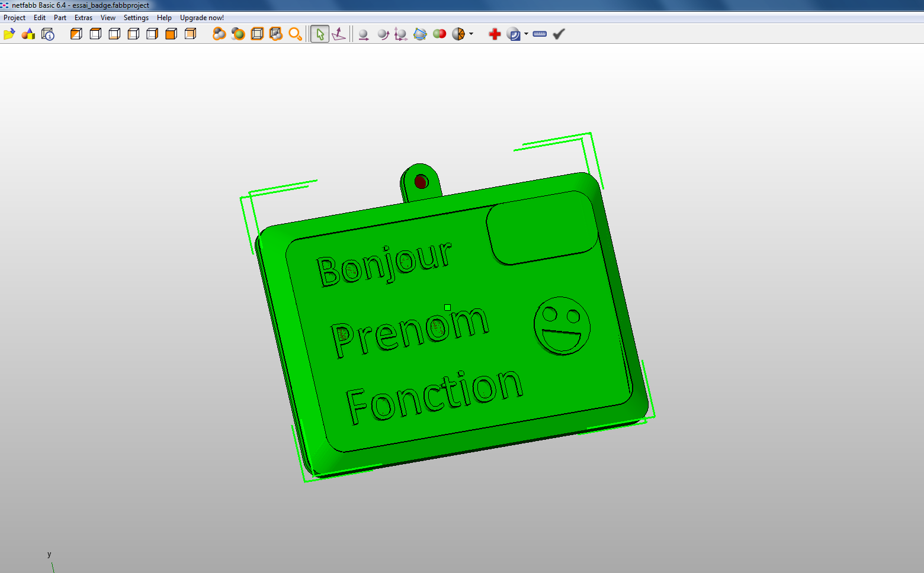Click the green-red spheres Boolean icon
The image size is (924, 573).
[x=439, y=34]
